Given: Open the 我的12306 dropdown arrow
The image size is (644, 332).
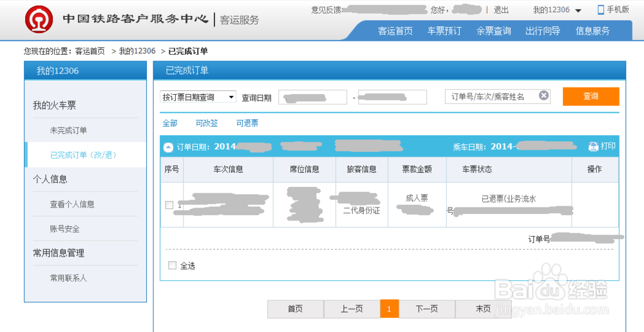Looking at the screenshot, I should pyautogui.click(x=578, y=11).
